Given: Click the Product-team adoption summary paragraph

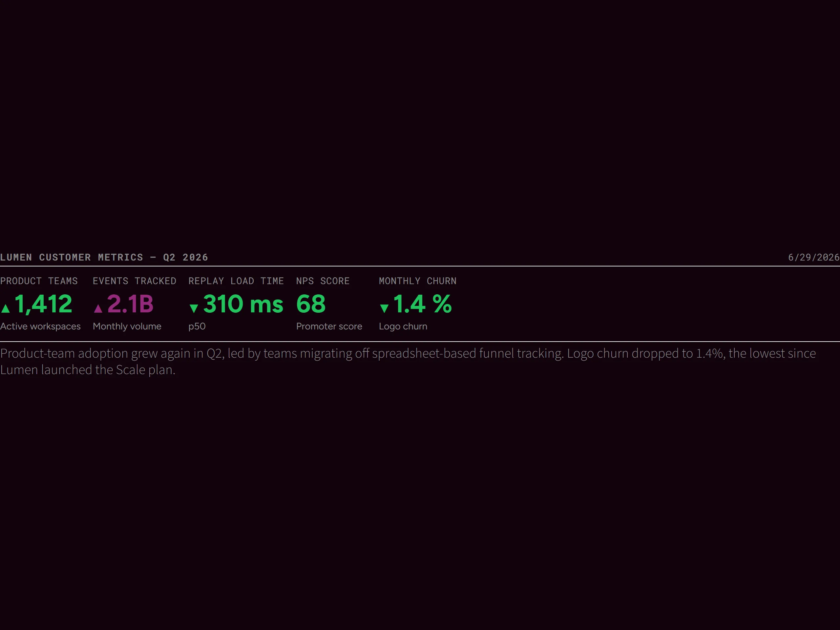Looking at the screenshot, I should point(408,362).
